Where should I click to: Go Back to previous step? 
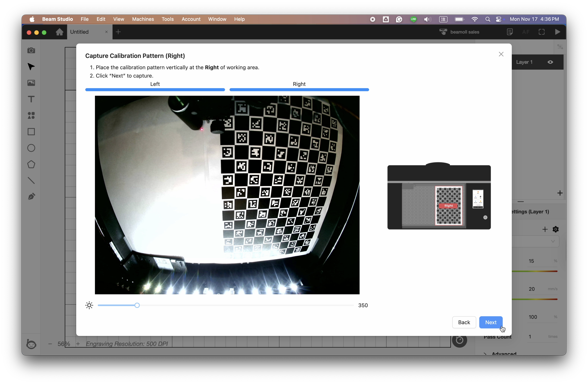tap(464, 322)
